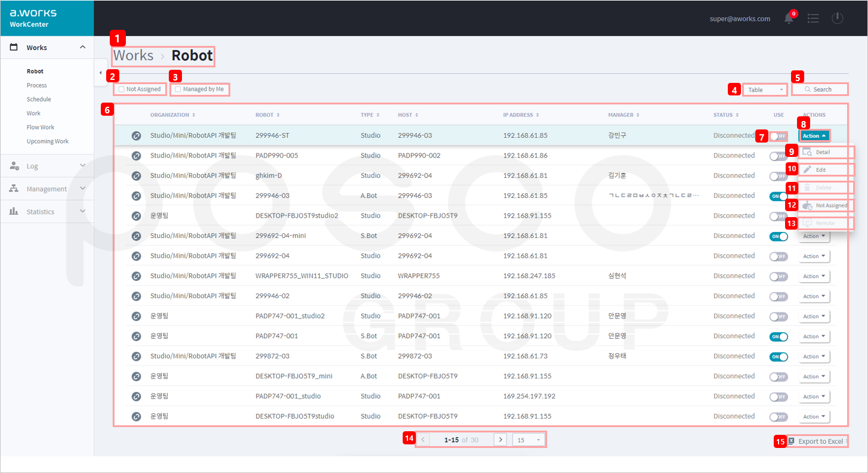
Task: Click the 1-15 of 30 page indicator
Action: (461, 440)
